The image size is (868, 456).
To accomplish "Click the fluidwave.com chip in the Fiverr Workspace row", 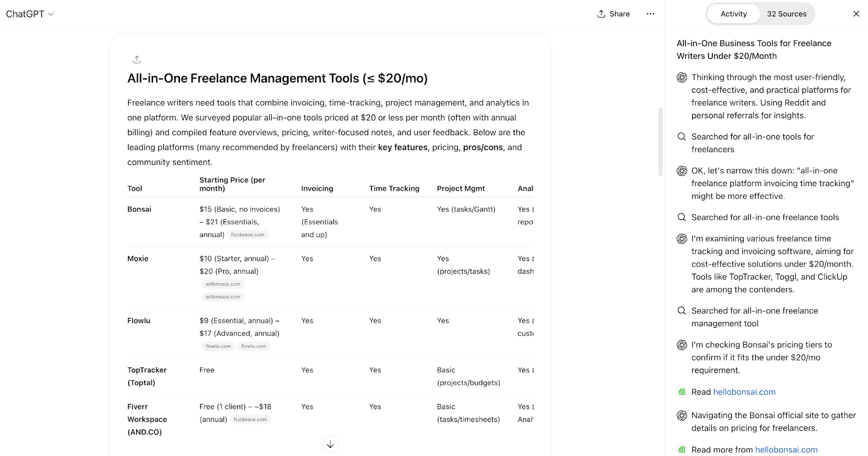I will [250, 420].
